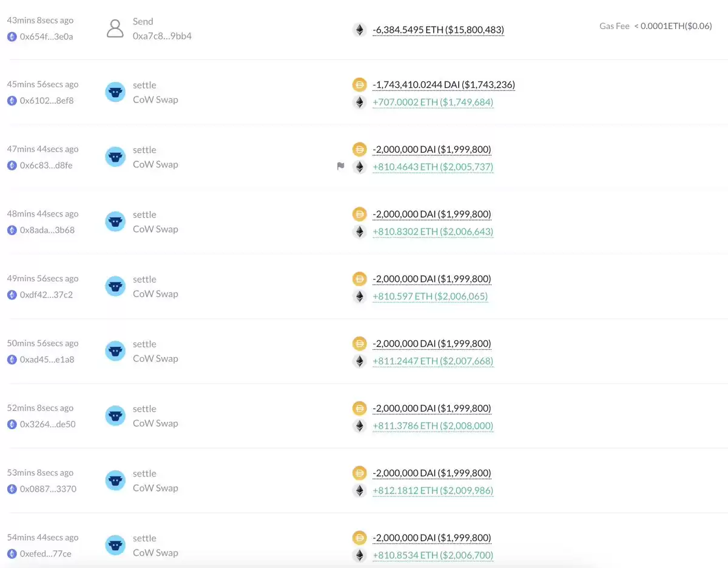Open transaction hash 0x654f…3e0a
The height and width of the screenshot is (568, 728).
coord(46,36)
